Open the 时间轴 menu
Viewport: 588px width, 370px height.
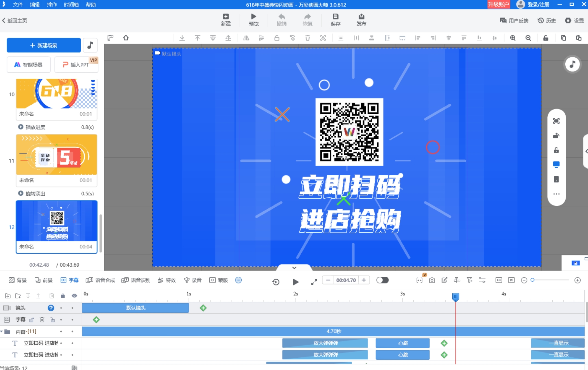[71, 5]
